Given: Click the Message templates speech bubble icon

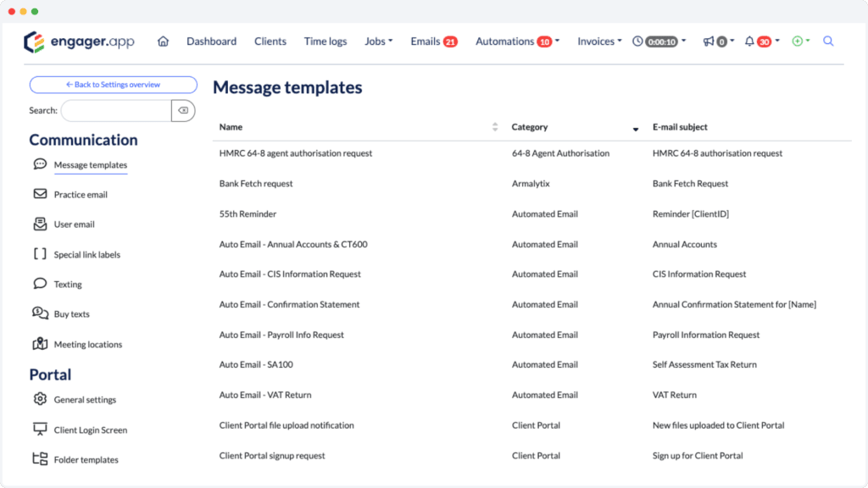Looking at the screenshot, I should [x=40, y=164].
